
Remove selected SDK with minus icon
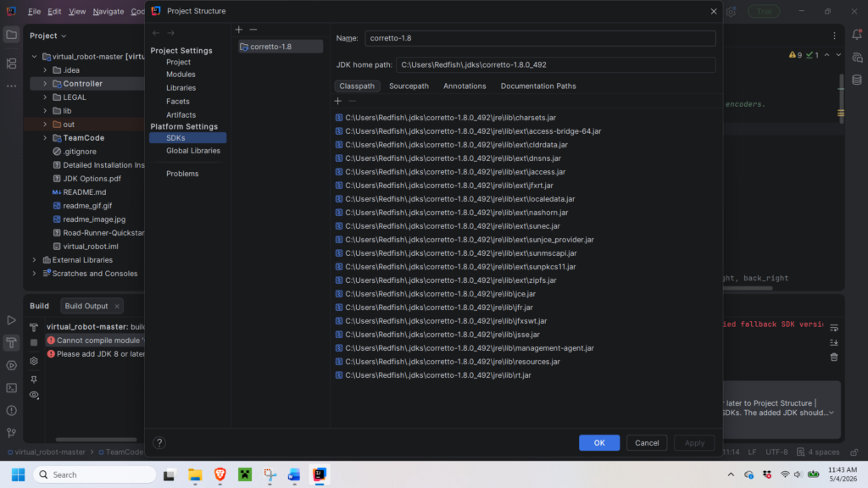(x=253, y=30)
